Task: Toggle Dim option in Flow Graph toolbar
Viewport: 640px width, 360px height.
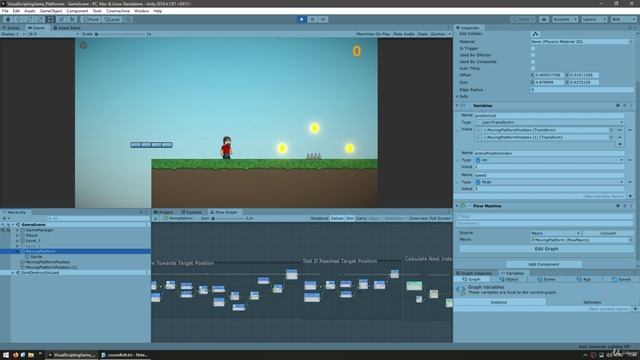Action: click(350, 218)
